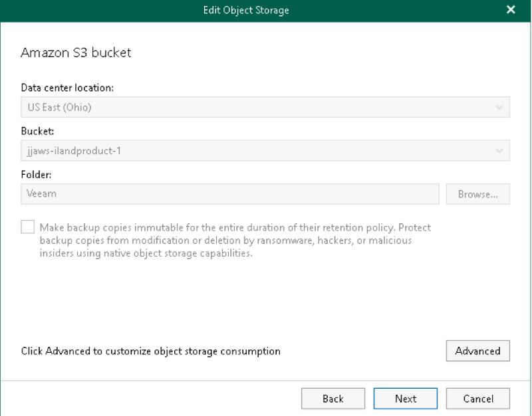Close the Edit Object Storage dialog
The image size is (532, 416).
[x=511, y=9]
